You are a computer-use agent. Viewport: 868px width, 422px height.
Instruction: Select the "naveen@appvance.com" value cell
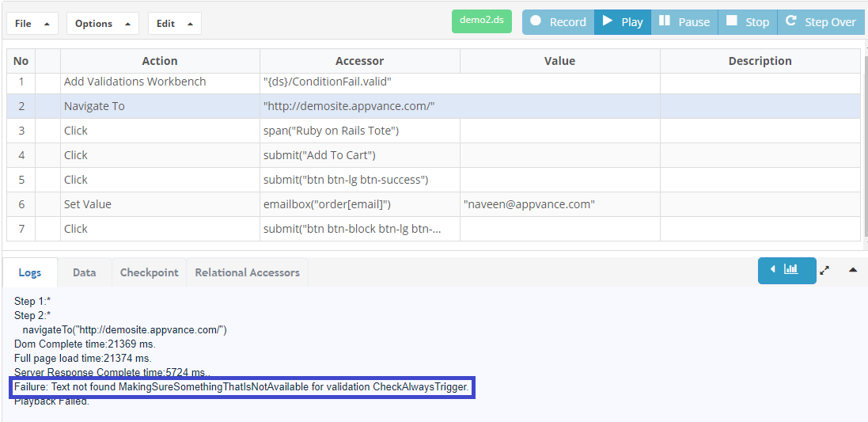559,204
